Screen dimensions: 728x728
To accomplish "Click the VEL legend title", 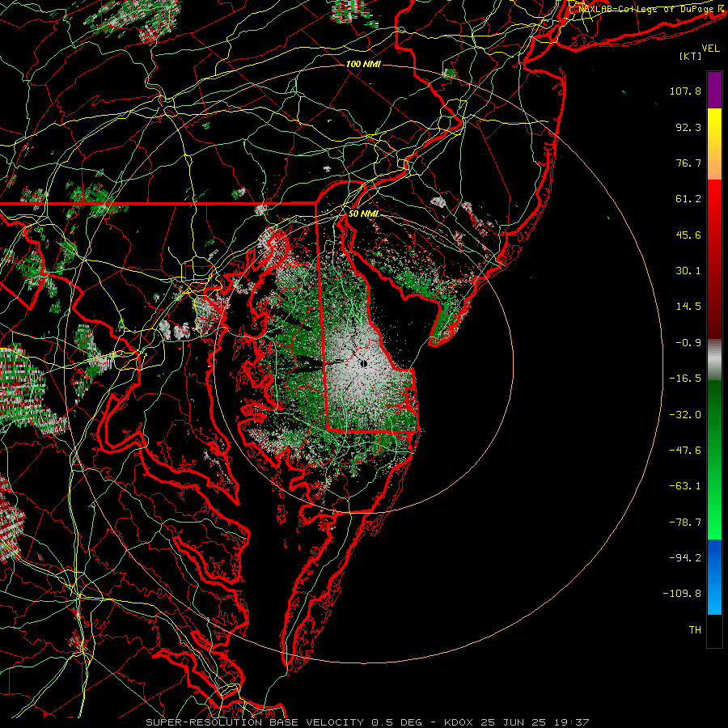I will point(710,49).
